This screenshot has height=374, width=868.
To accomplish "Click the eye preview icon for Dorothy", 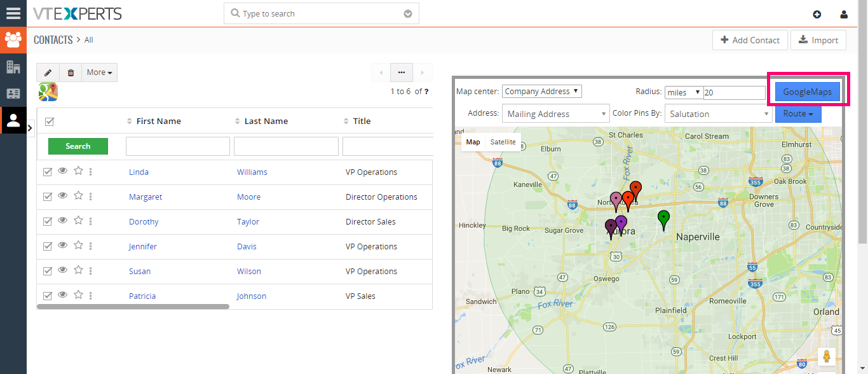I will point(63,220).
